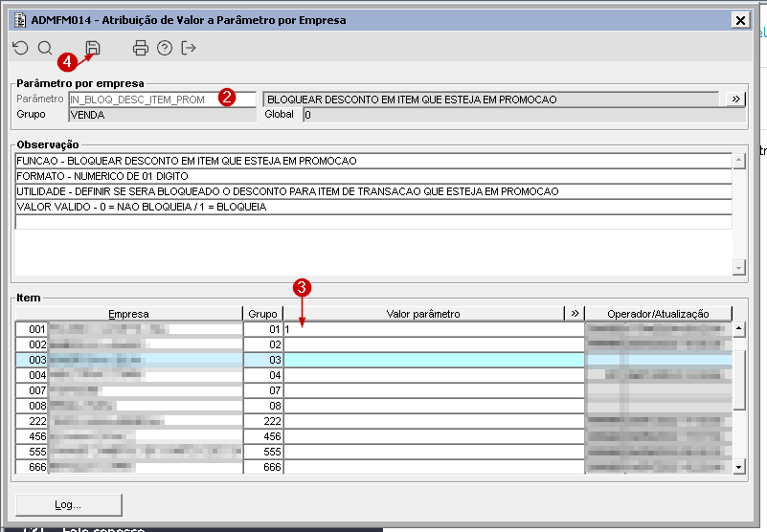Image resolution: width=767 pixels, height=532 pixels.
Task: Select the UTILIDADE observation line
Action: pos(373,191)
